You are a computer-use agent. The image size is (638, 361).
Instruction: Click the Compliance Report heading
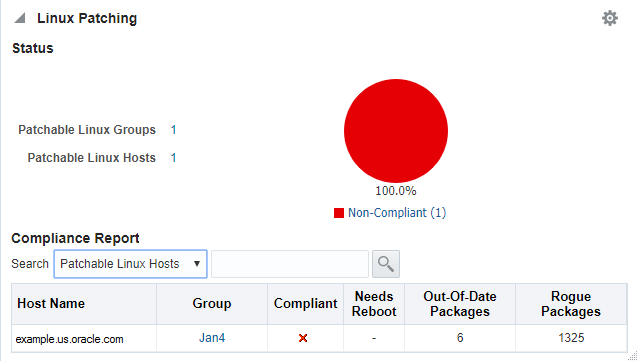click(x=75, y=238)
